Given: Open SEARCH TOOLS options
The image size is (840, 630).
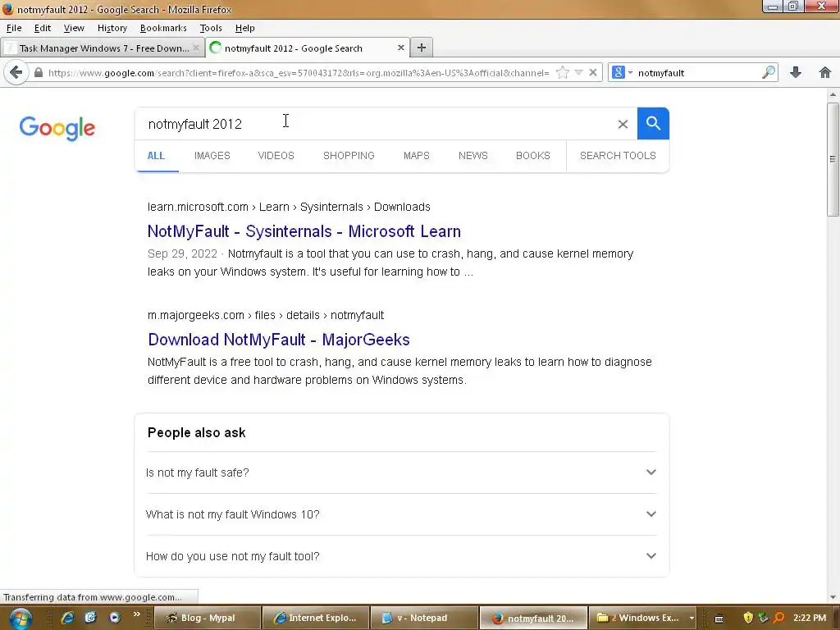Looking at the screenshot, I should tap(618, 155).
